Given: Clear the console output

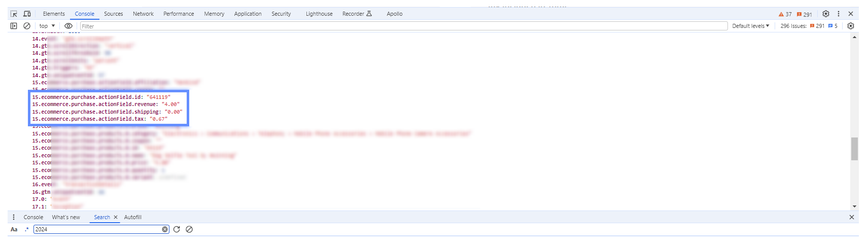Looking at the screenshot, I should point(27,26).
